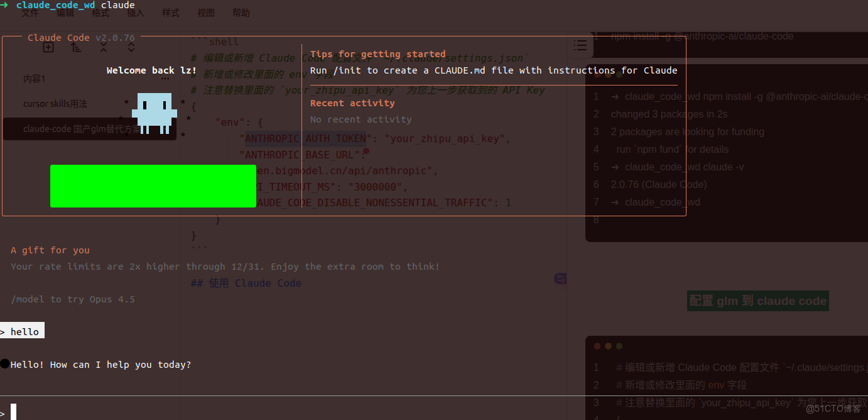This screenshot has height=420, width=868.
Task: Click the '## 使用 Claude Code' heading
Action: tap(246, 283)
